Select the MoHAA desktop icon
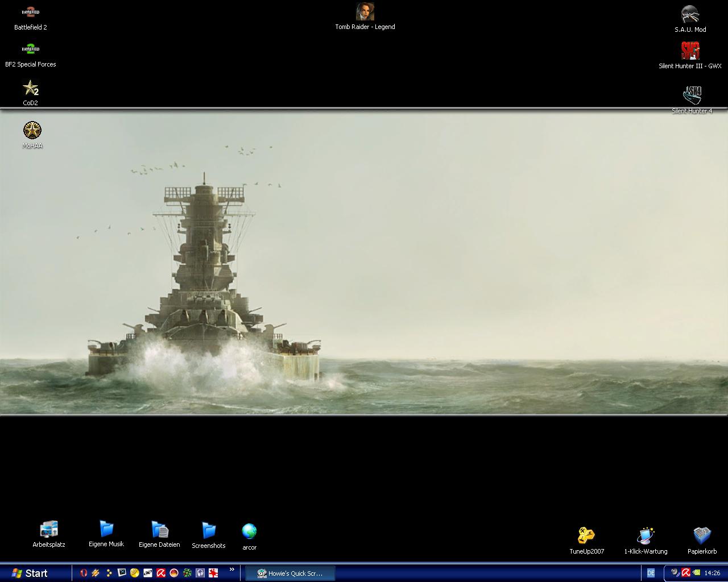 point(32,135)
